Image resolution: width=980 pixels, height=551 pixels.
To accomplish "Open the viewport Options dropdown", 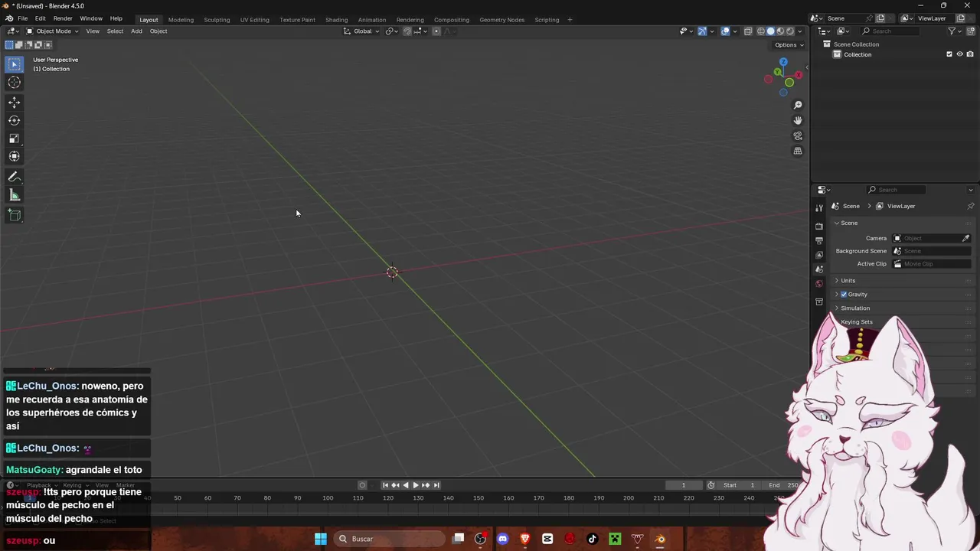I will (789, 44).
